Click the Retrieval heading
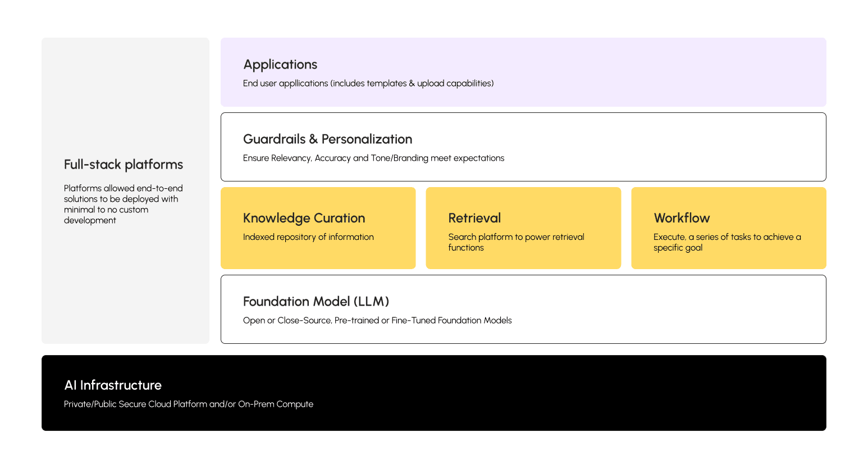 (x=474, y=218)
